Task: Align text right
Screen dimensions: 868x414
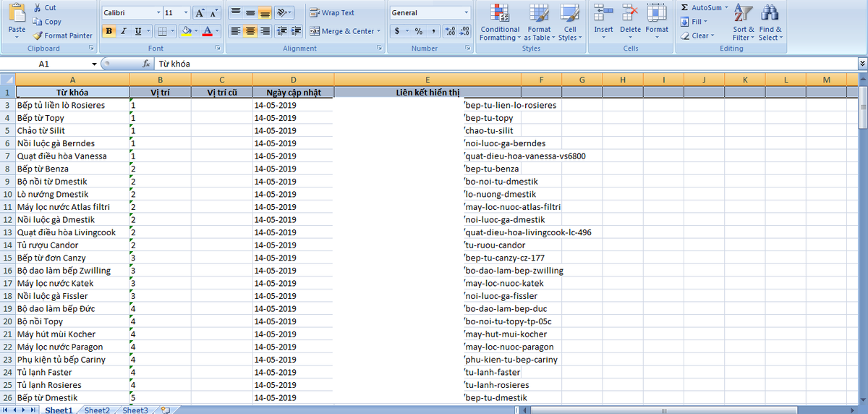Action: 265,31
